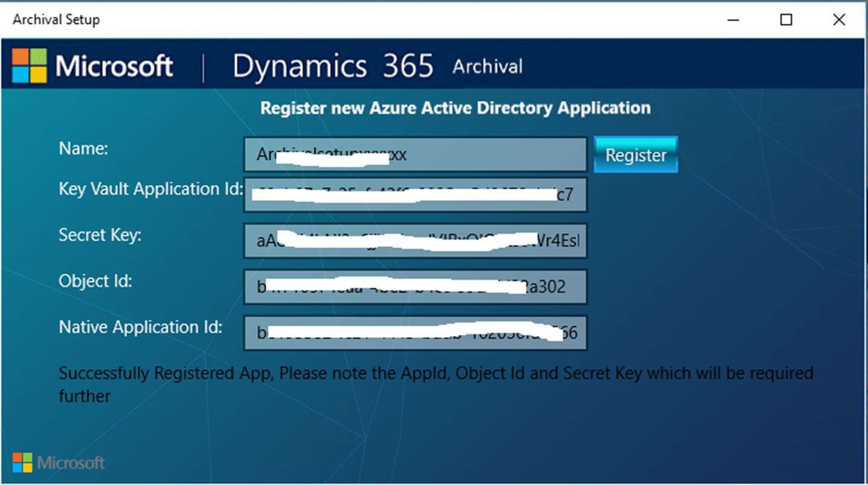Click the 'Secret Key:' label

point(99,235)
